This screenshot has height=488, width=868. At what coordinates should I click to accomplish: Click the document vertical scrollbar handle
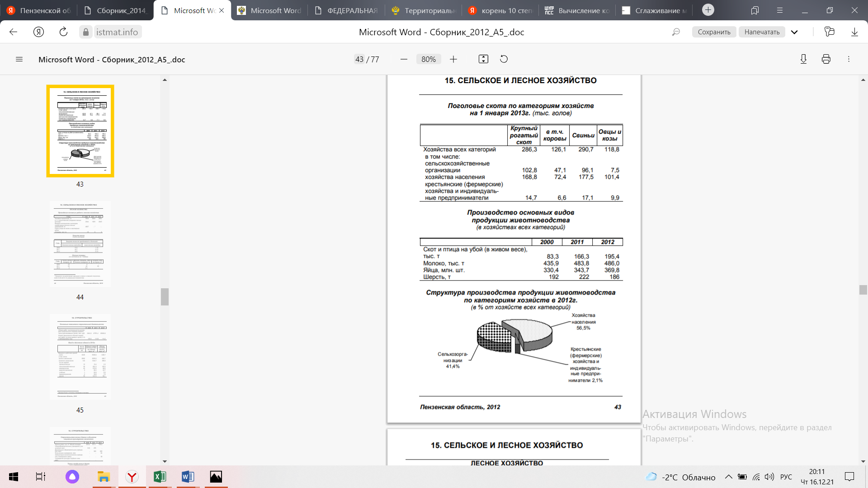coord(863,290)
